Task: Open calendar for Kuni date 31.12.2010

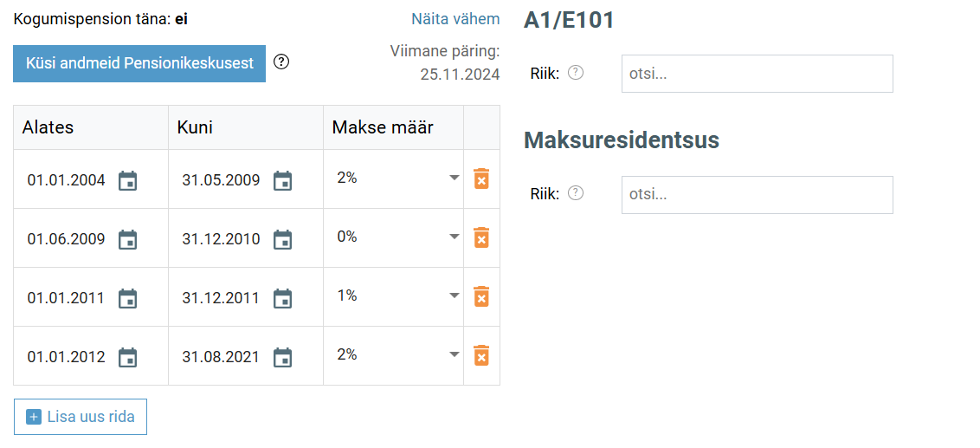Action: click(283, 239)
